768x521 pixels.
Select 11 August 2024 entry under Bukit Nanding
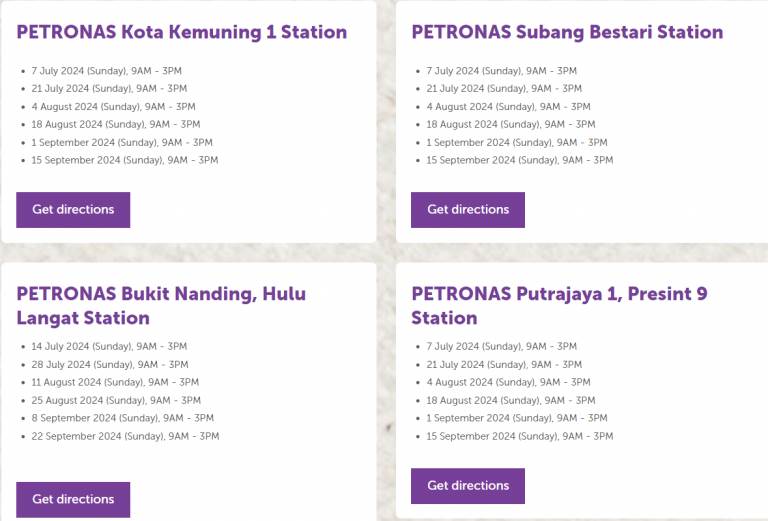click(x=115, y=382)
